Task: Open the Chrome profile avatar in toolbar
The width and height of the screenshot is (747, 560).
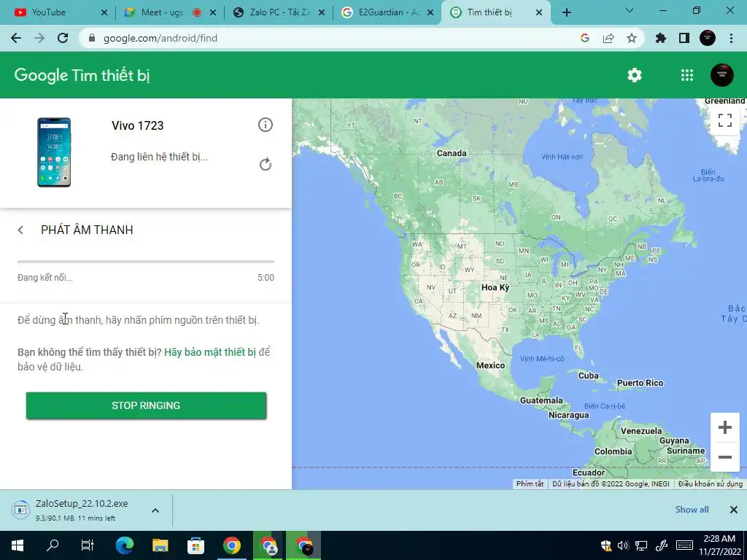Action: [708, 38]
